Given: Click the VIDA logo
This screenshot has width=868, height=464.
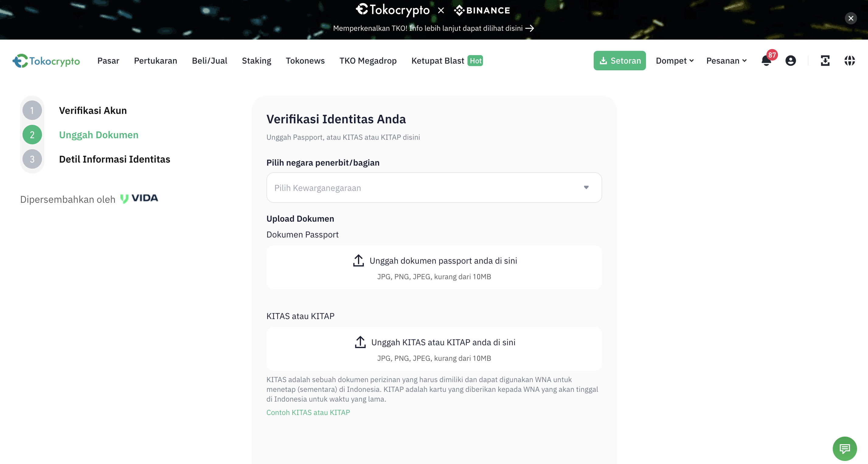Looking at the screenshot, I should [x=139, y=199].
